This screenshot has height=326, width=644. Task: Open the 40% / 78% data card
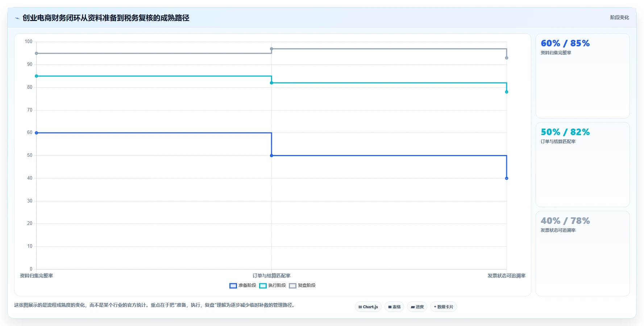[x=582, y=253]
